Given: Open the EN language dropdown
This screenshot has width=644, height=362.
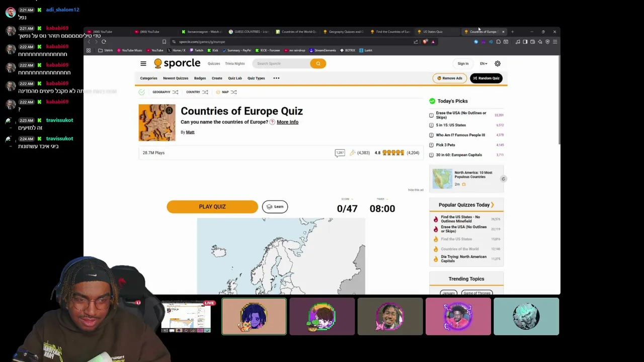Looking at the screenshot, I should click(x=484, y=64).
